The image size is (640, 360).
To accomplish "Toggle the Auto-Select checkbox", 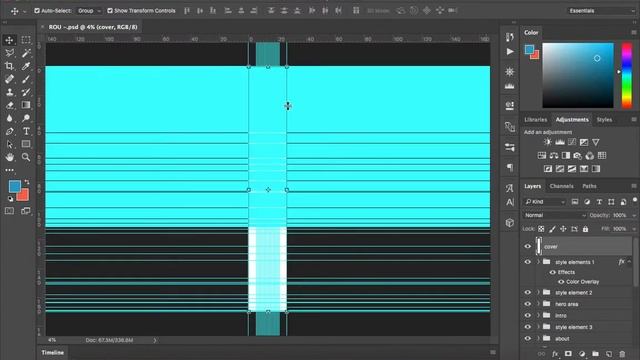I will pos(37,11).
